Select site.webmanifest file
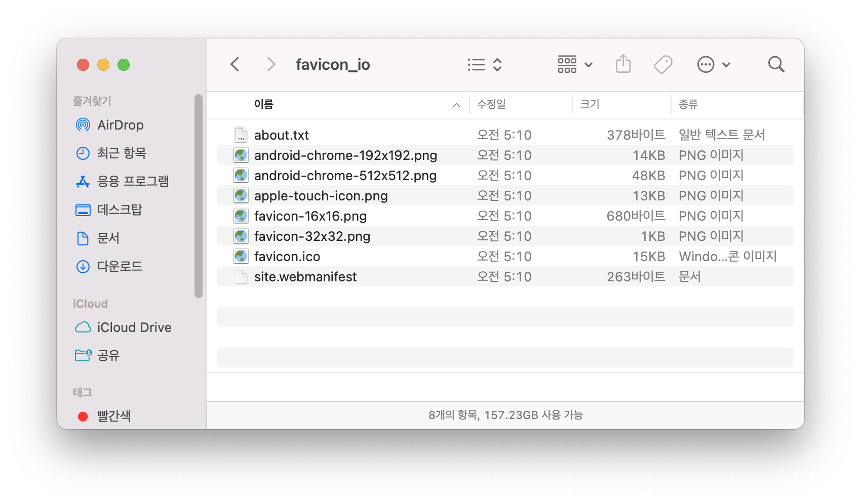The image size is (861, 504). [x=505, y=276]
